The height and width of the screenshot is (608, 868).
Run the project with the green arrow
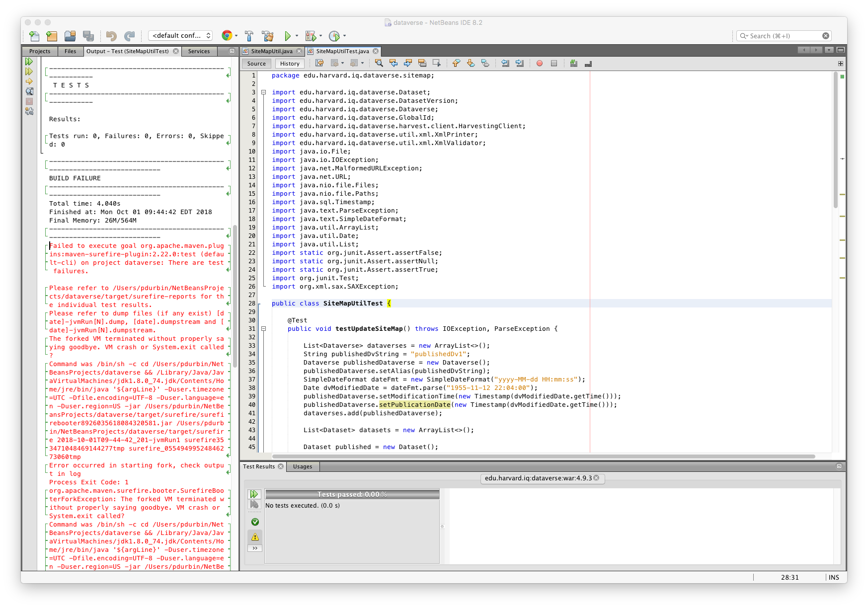tap(288, 36)
